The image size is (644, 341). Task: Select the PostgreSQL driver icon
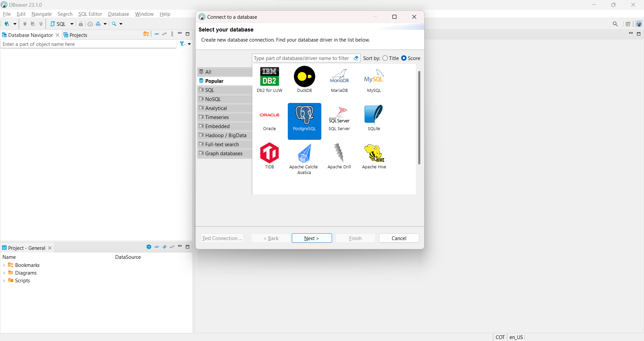coord(305,121)
